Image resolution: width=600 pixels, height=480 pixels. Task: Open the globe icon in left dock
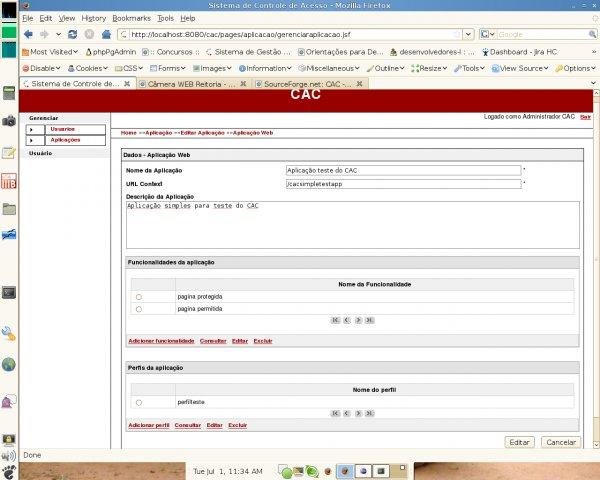click(x=8, y=364)
